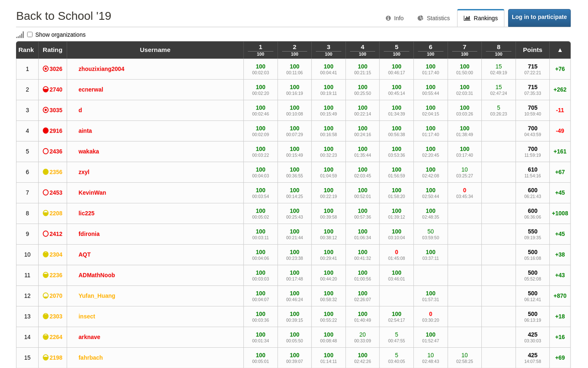The image size is (588, 368).
Task: Click rating circle icon next to 2208
Action: coord(45,213)
